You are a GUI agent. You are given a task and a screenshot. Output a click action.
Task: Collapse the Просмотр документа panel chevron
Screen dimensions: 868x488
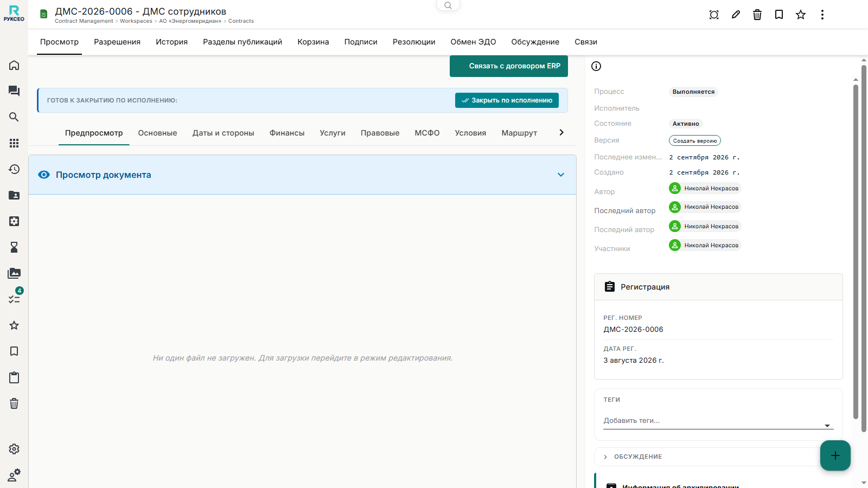coord(561,175)
